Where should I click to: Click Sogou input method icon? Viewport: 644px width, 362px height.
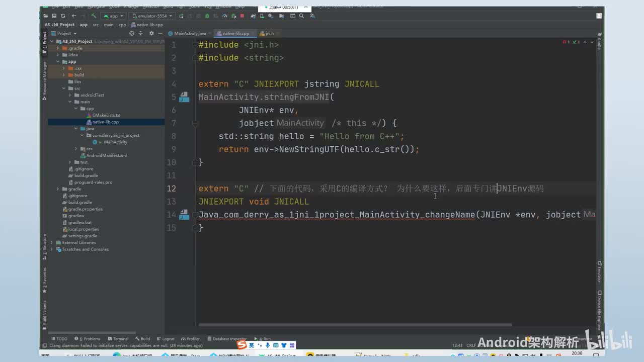coord(242,345)
